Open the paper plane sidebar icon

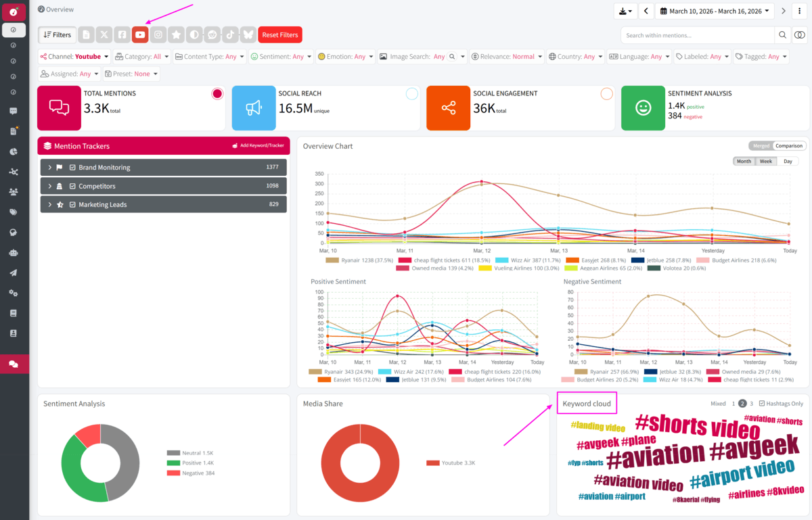(x=14, y=273)
